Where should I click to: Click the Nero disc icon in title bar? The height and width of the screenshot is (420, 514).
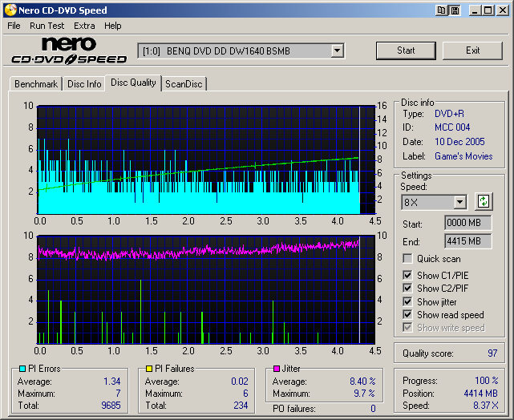coord(9,10)
